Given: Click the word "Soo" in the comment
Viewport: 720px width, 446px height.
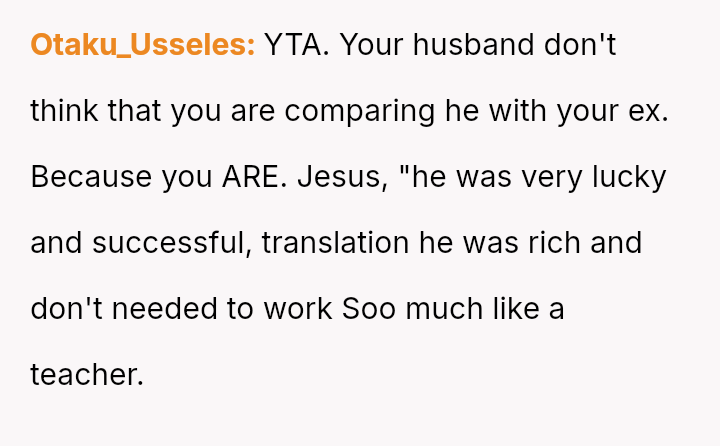Looking at the screenshot, I should pos(369,309).
